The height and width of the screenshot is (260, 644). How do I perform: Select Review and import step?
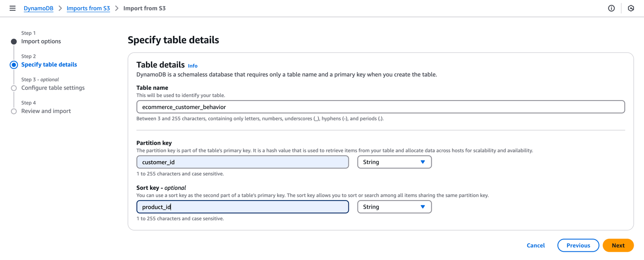click(46, 111)
